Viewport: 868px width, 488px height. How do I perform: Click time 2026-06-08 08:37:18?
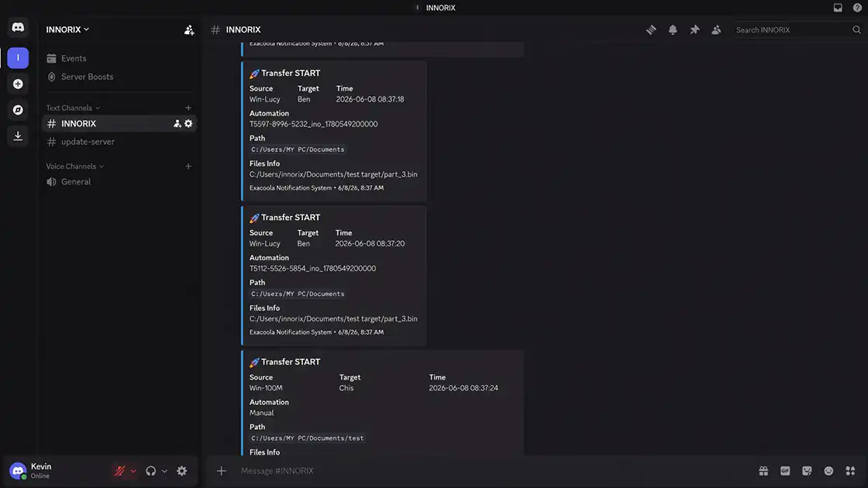(370, 99)
